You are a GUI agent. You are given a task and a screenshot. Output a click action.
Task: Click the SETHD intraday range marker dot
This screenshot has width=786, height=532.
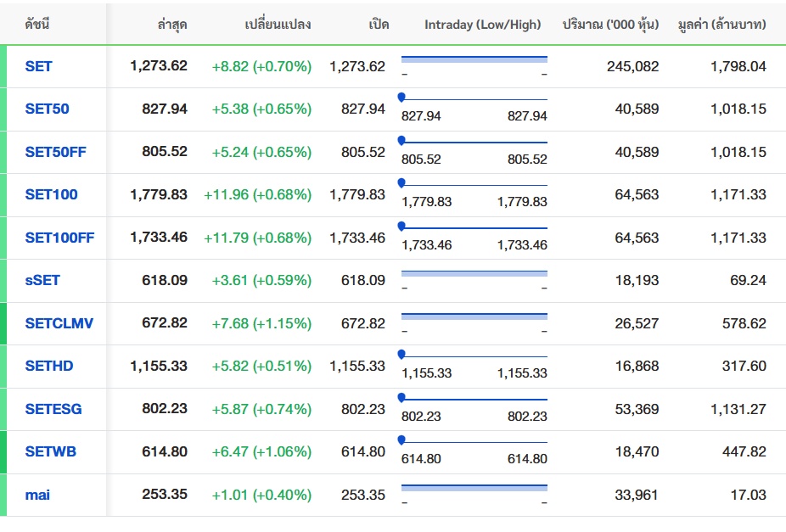[401, 355]
